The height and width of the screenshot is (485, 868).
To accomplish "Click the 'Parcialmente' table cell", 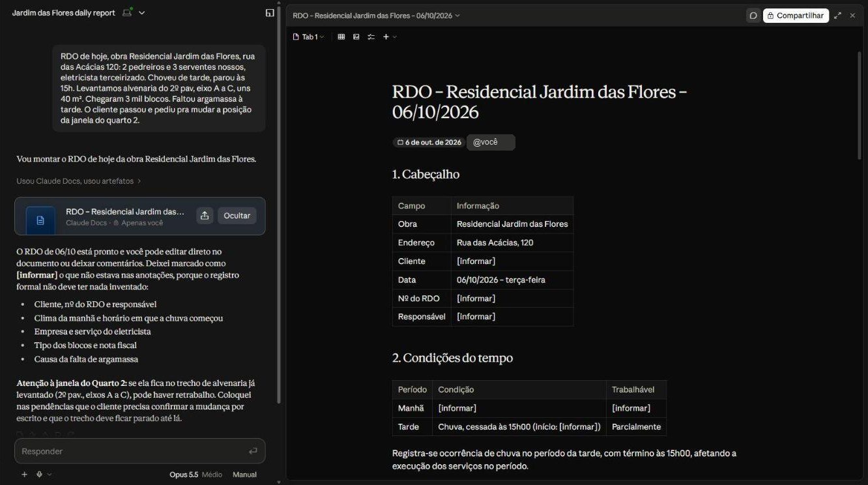I will (x=636, y=427).
